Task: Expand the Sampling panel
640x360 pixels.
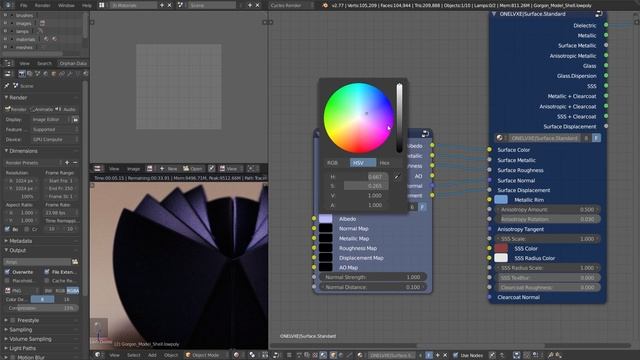Action: pyautogui.click(x=6, y=329)
